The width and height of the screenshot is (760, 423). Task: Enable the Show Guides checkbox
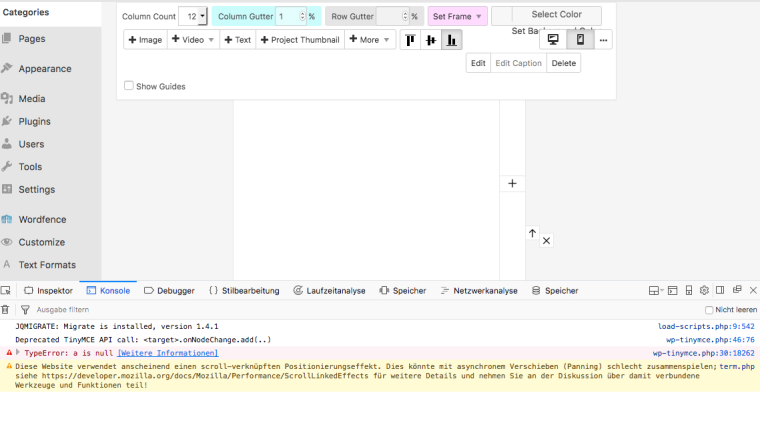(129, 86)
